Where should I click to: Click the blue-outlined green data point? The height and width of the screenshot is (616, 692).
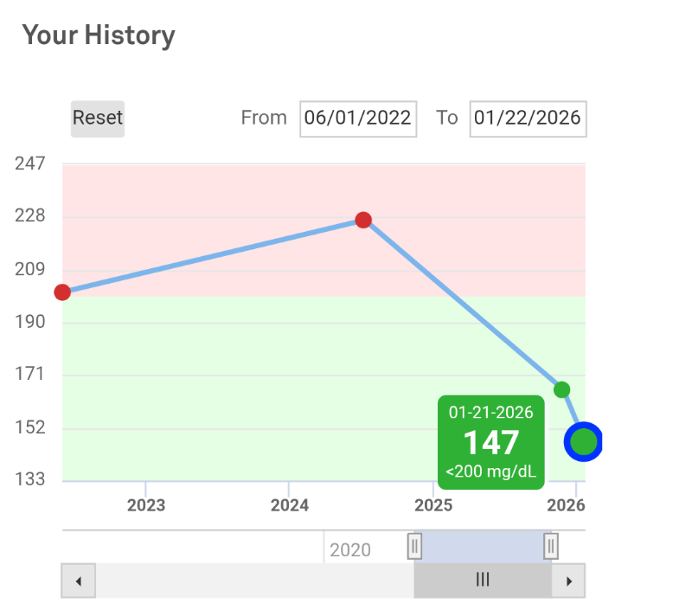[x=583, y=442]
